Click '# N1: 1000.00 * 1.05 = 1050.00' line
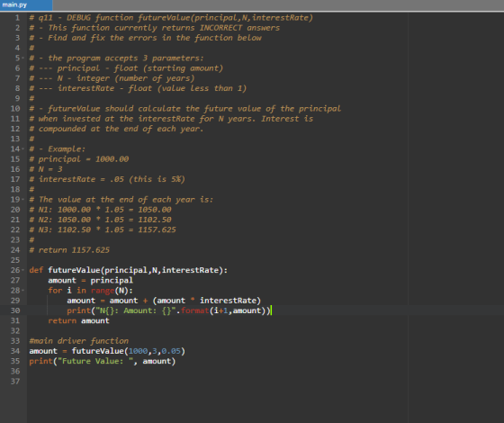 100,210
